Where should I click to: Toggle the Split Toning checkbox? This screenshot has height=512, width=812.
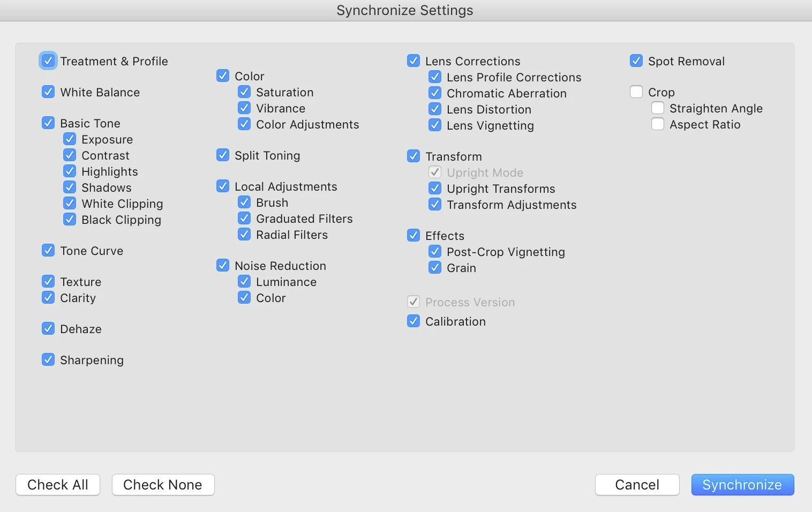coord(223,155)
